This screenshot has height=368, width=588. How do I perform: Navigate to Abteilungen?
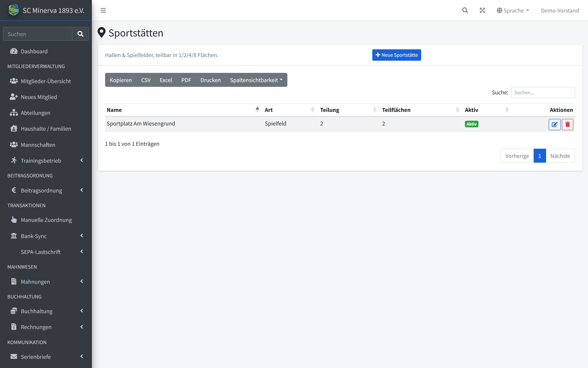pos(46,112)
